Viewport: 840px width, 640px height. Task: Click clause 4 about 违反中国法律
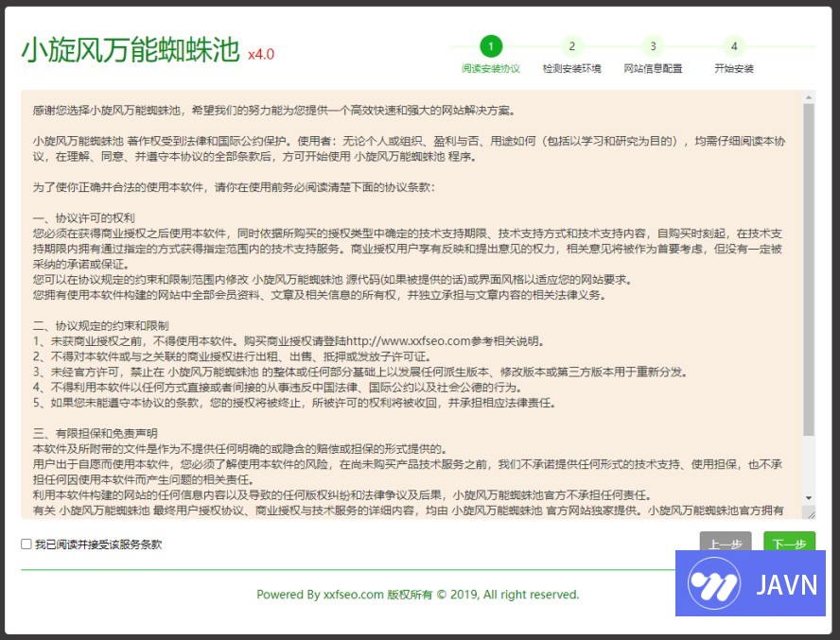[277, 388]
